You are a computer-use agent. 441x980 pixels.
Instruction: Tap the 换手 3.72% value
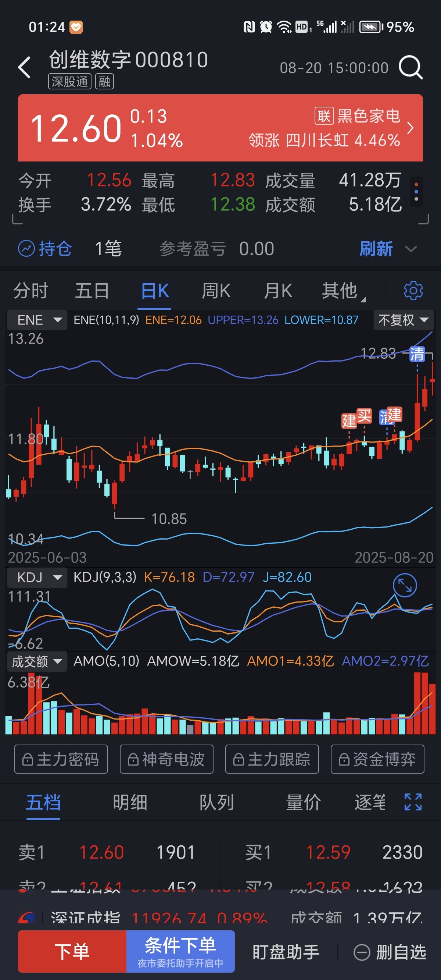(x=106, y=204)
